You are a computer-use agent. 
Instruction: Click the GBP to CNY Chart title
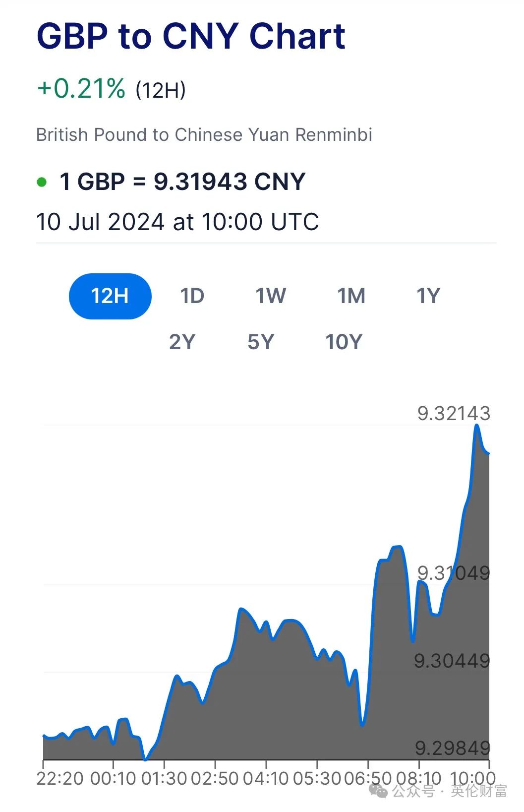[191, 36]
